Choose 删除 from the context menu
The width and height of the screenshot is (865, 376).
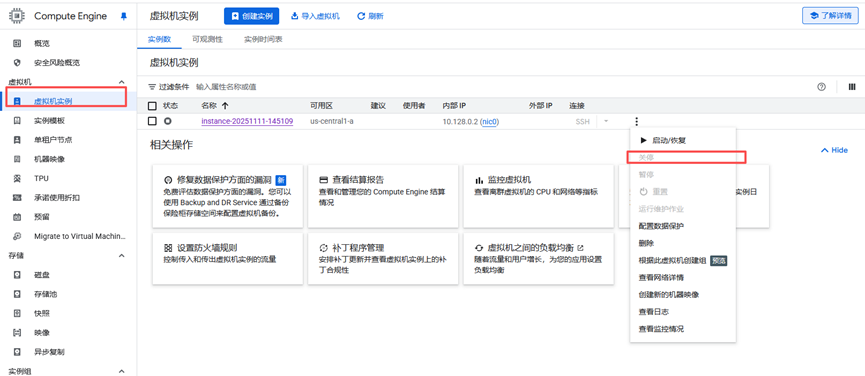682,243
